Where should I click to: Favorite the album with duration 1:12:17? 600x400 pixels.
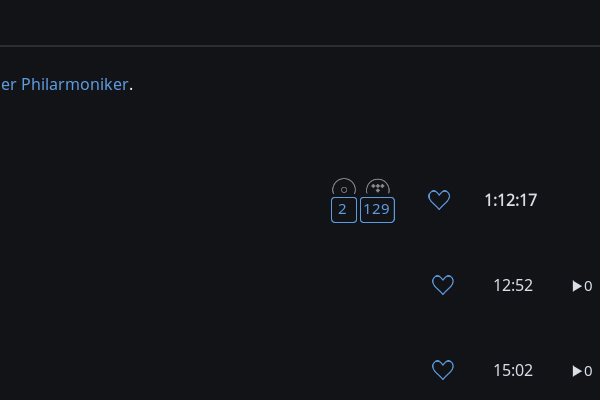pos(439,200)
